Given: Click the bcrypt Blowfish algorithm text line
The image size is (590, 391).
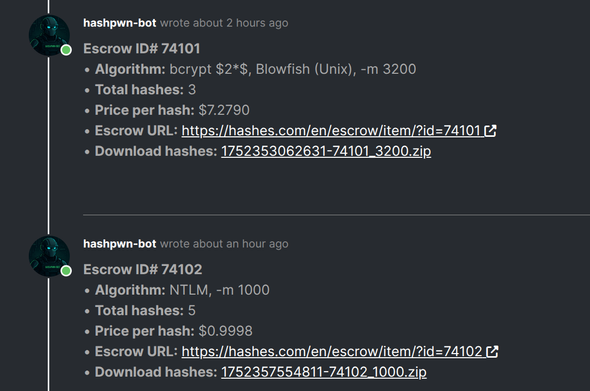Looking at the screenshot, I should 255,69.
